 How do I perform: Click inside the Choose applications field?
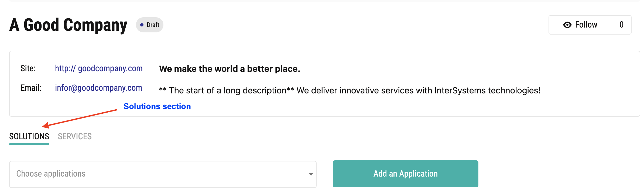point(163,174)
